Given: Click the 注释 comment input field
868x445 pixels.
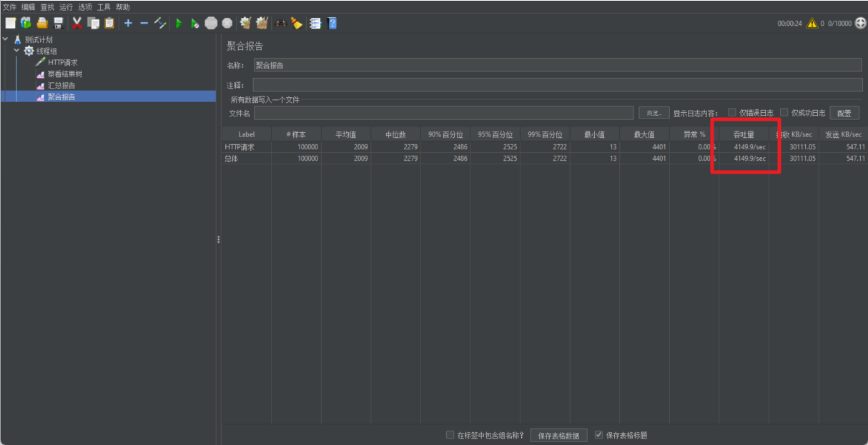Looking at the screenshot, I should [x=557, y=85].
